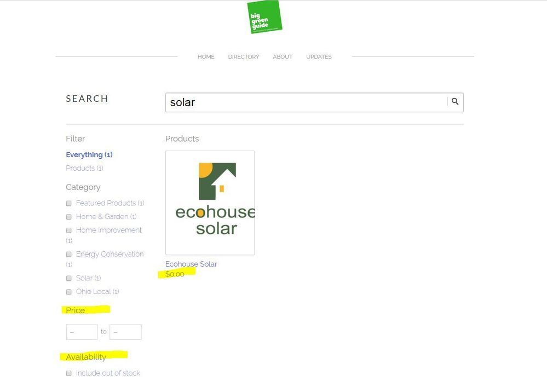Enable the Home & Garden category checkbox

coord(69,217)
